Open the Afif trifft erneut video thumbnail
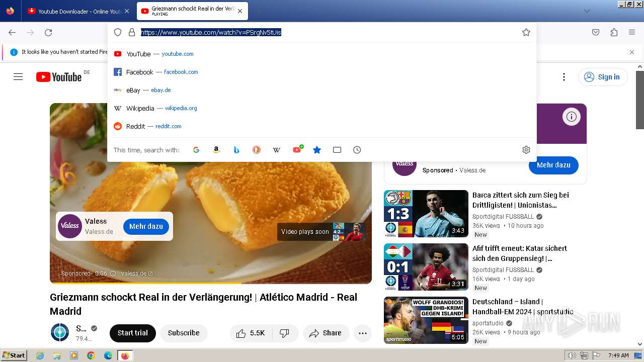Screen dimensions: 644x362 pos(426,267)
